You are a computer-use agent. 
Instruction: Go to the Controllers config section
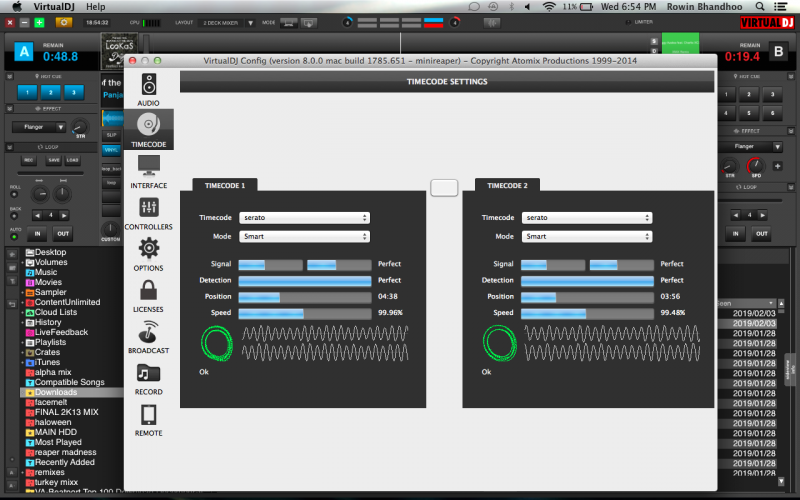148,213
